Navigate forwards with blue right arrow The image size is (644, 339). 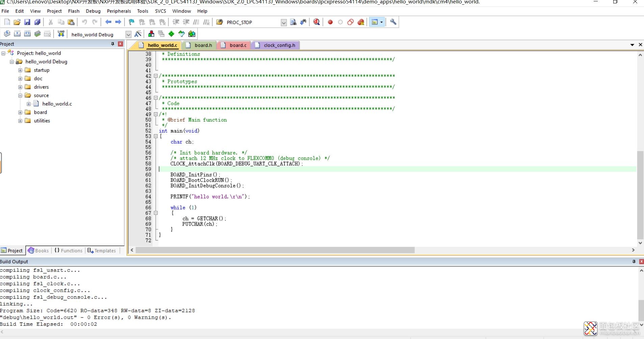click(118, 22)
